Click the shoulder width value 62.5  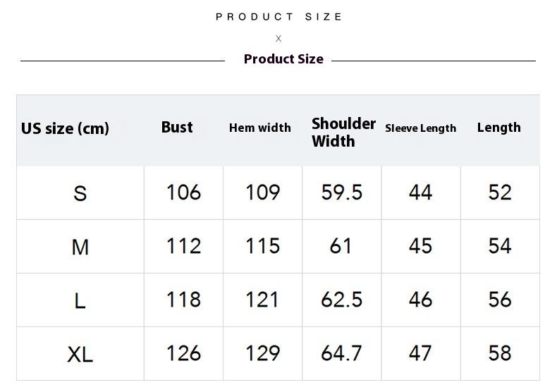[342, 300]
